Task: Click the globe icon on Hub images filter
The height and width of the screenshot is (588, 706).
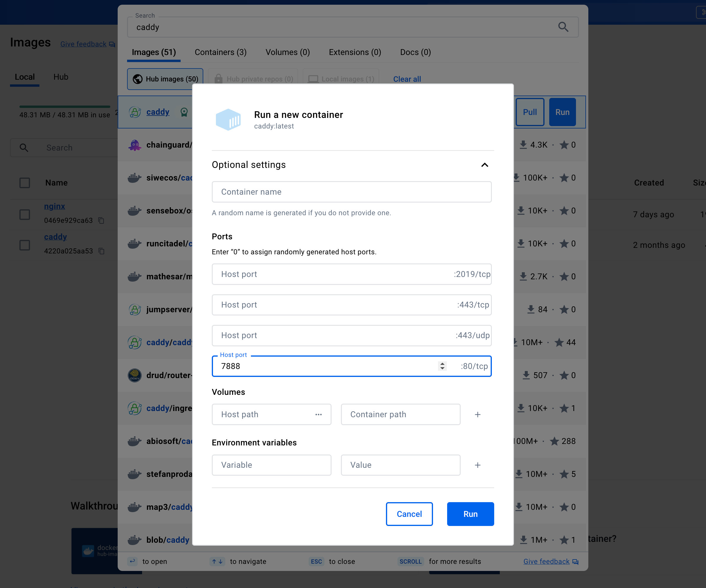Action: 137,79
